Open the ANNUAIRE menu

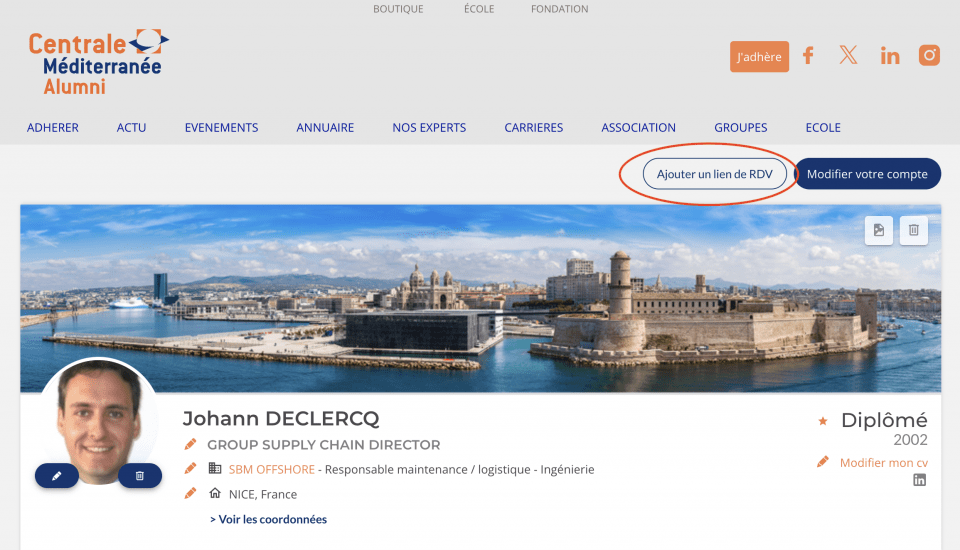(325, 128)
